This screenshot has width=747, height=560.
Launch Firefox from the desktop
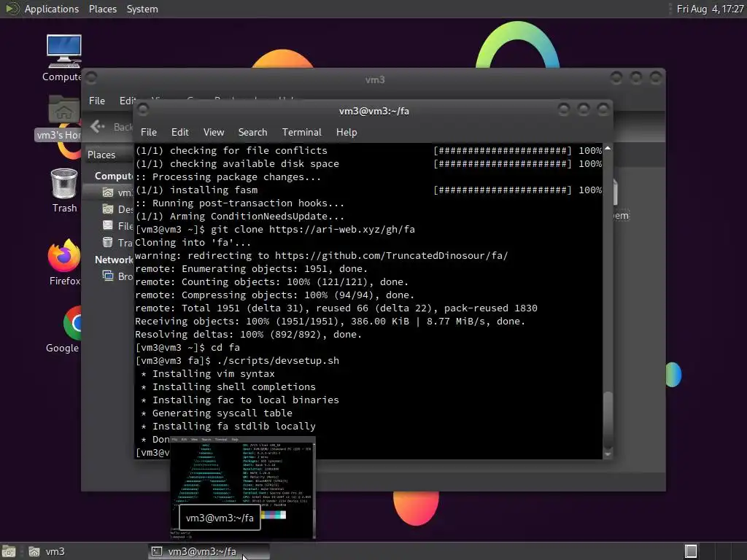[x=64, y=262]
